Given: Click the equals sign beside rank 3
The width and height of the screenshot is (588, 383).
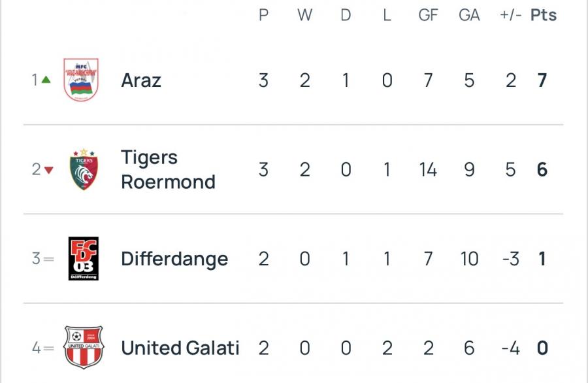Looking at the screenshot, I should [48, 259].
